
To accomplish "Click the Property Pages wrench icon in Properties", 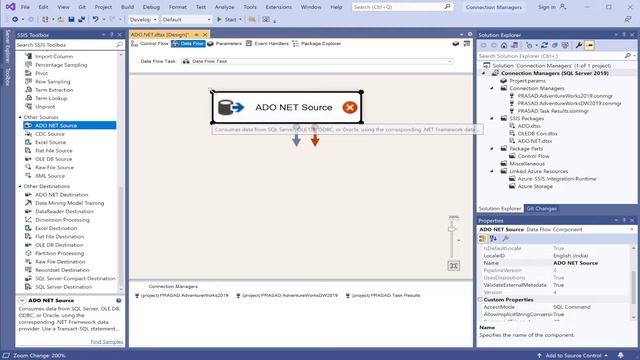I will [505, 238].
